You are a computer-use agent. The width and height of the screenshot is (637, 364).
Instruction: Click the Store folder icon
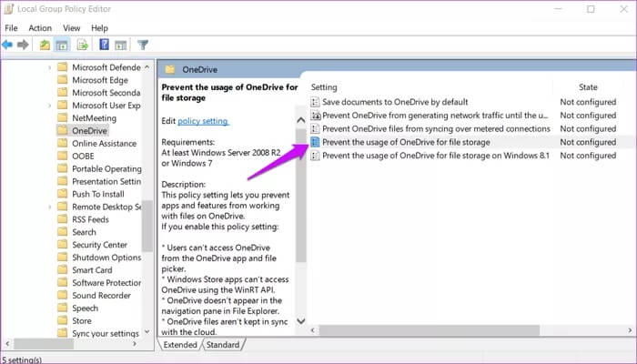pos(63,320)
